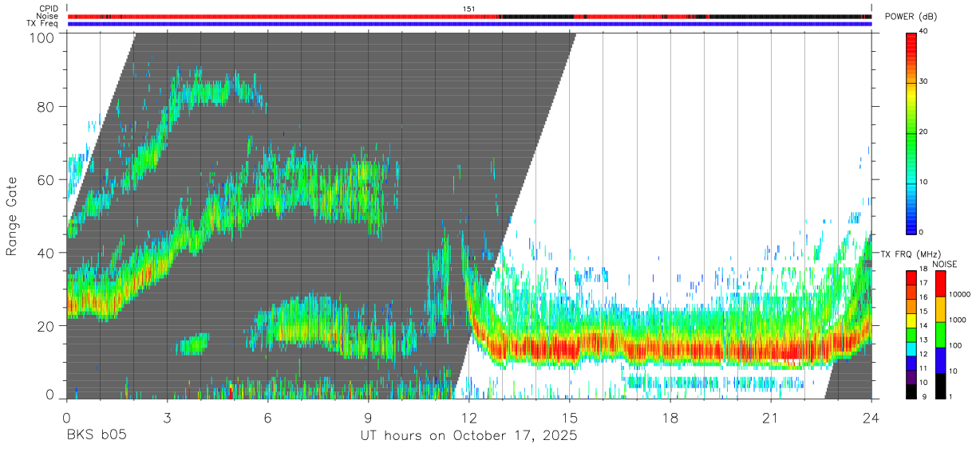Click the 17 label on the TX FRQ scale
Screen dimensions: 980x452
coord(924,283)
